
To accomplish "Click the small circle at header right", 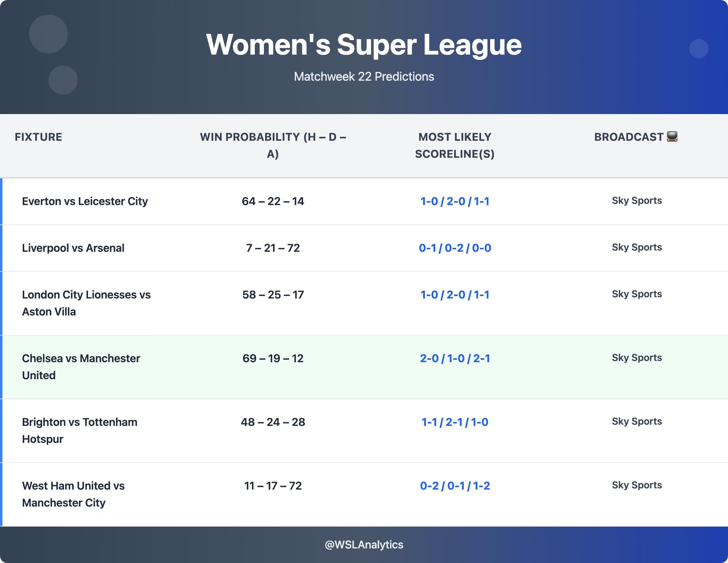I will tap(699, 49).
